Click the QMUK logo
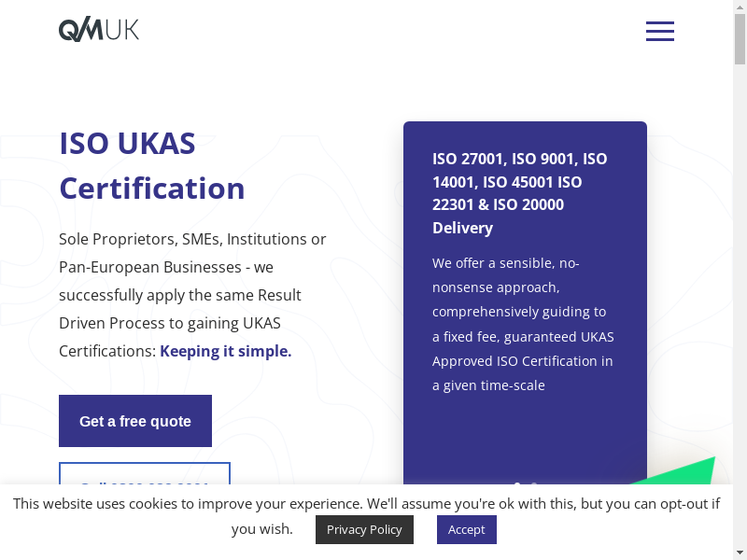 (x=99, y=30)
